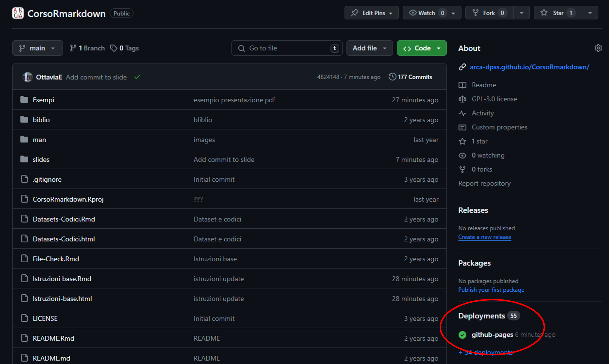Image resolution: width=609 pixels, height=364 pixels.
Task: Star the repository with the Star button
Action: (x=558, y=13)
